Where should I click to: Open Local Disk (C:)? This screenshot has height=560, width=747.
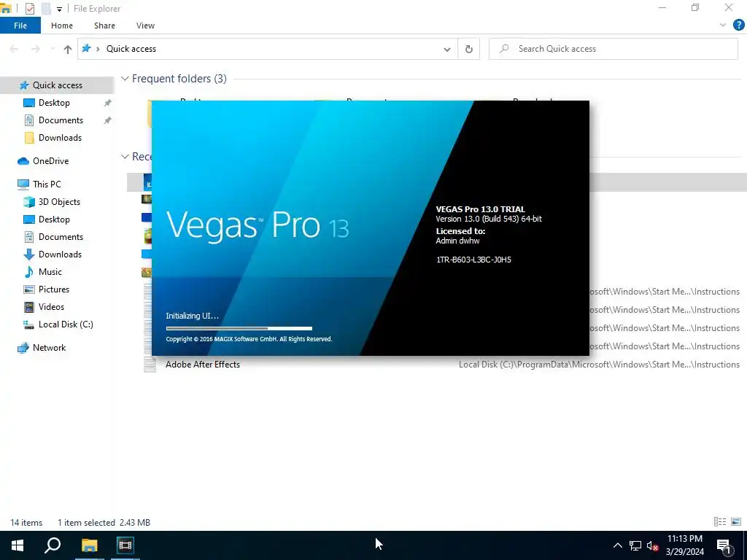66,324
